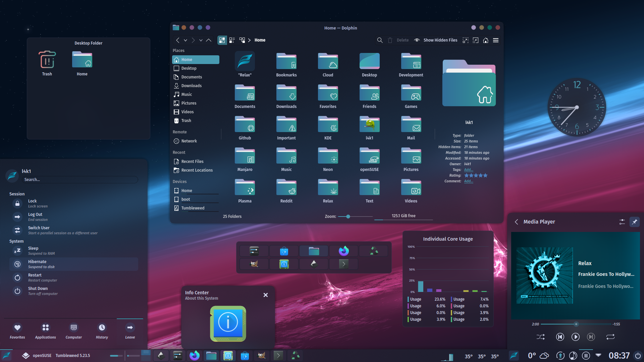Pin the Media Player popup open
The height and width of the screenshot is (362, 644).
[635, 222]
